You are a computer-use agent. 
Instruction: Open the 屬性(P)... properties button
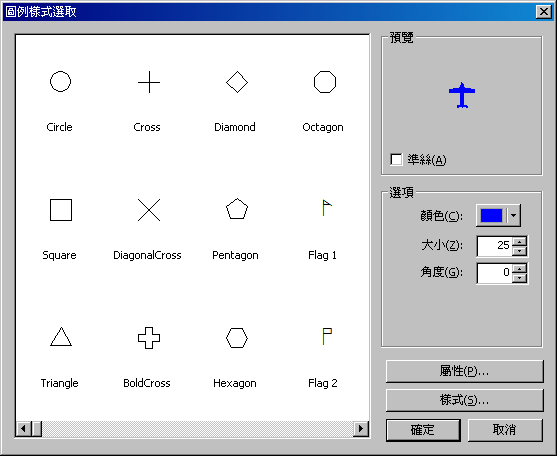[465, 371]
